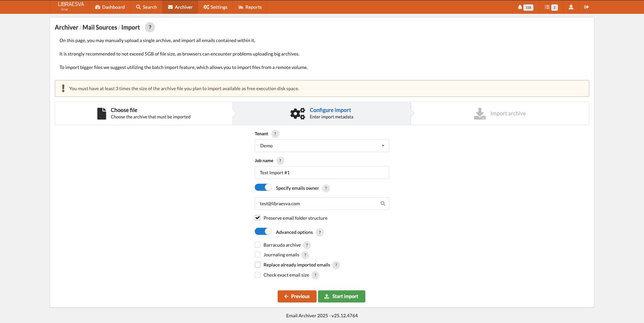Click the exclamation warning icon in alert
The image size is (644, 323).
pyautogui.click(x=63, y=88)
